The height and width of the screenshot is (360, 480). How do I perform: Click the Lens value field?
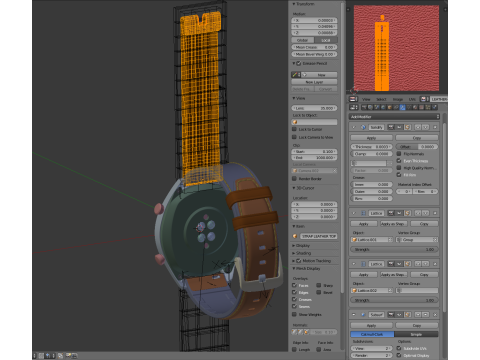pyautogui.click(x=314, y=108)
